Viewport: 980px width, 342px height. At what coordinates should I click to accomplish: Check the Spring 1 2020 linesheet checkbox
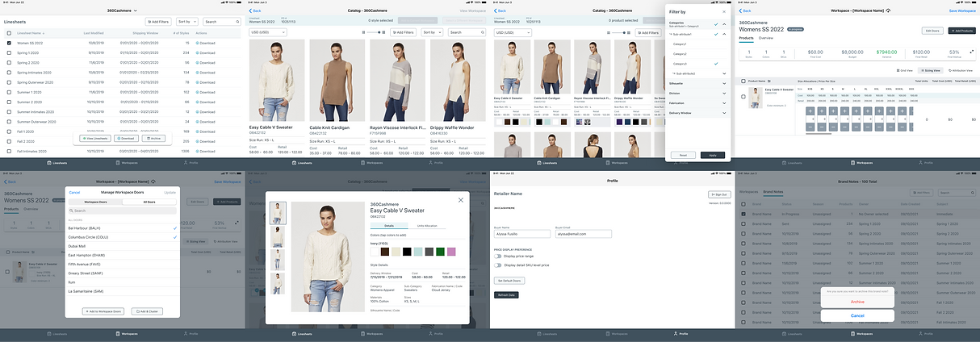point(10,52)
